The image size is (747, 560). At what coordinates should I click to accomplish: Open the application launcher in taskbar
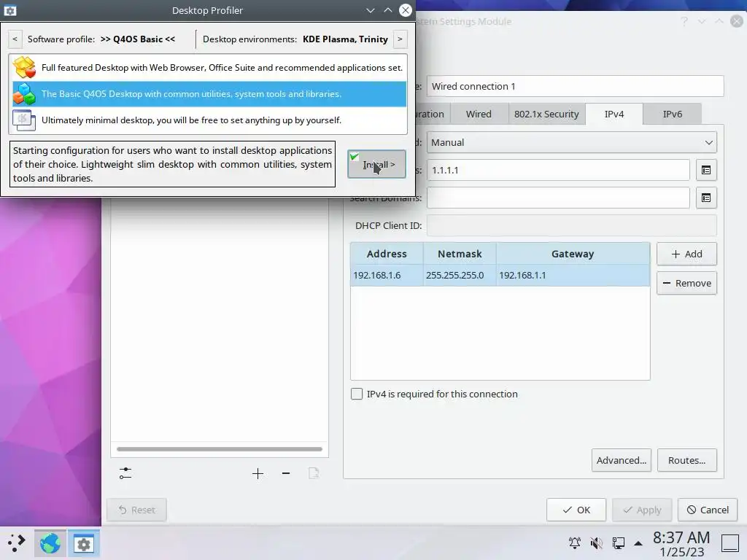click(x=16, y=542)
